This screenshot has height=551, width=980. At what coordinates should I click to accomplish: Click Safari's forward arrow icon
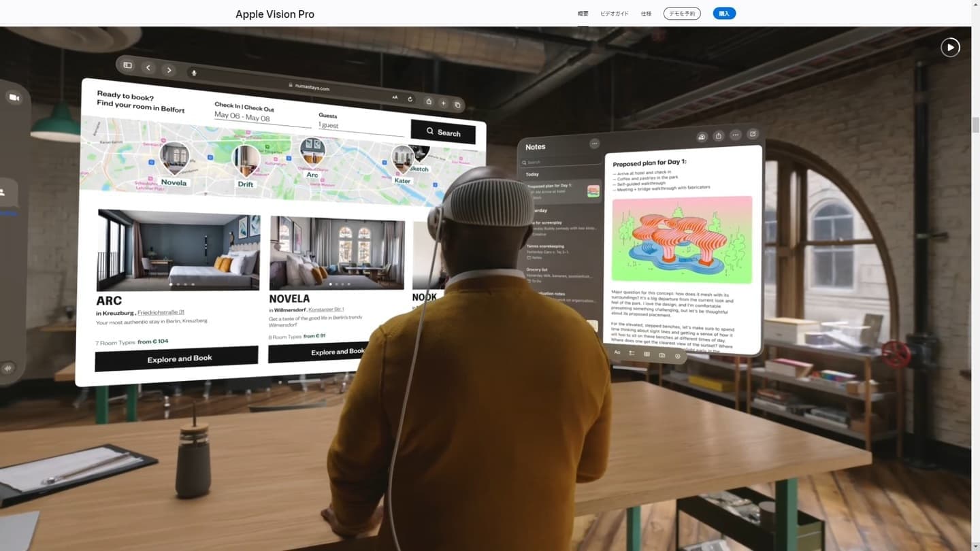click(169, 70)
